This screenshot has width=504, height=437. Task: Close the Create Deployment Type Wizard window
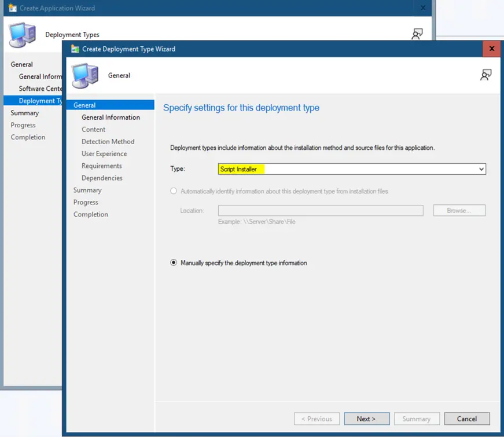point(491,49)
